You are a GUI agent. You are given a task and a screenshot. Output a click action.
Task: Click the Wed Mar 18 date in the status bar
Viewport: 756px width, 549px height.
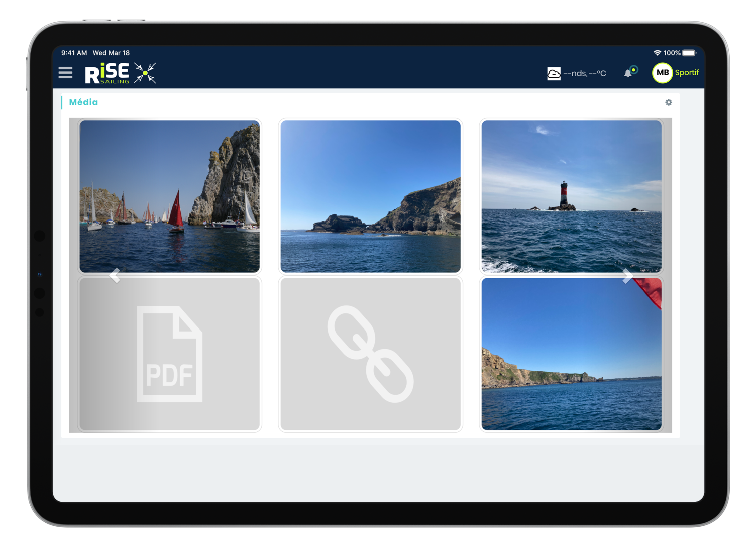tap(111, 53)
